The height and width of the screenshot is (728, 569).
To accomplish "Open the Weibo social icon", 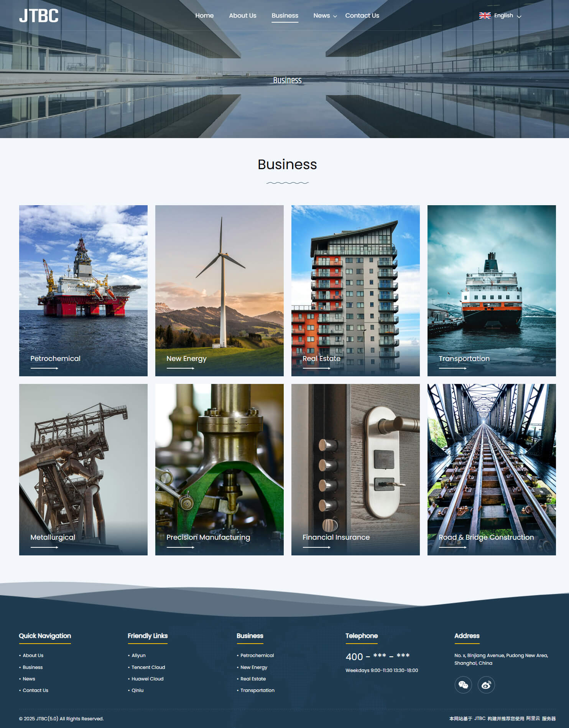I will (486, 685).
